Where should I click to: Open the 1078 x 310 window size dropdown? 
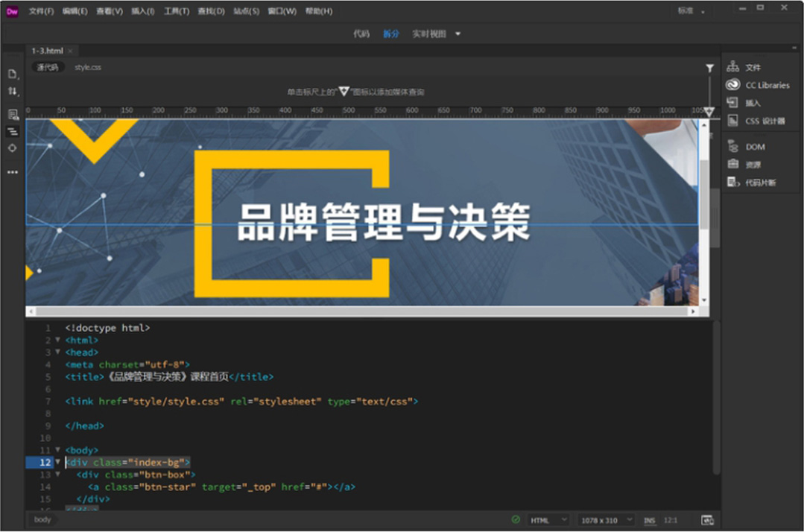(x=607, y=520)
